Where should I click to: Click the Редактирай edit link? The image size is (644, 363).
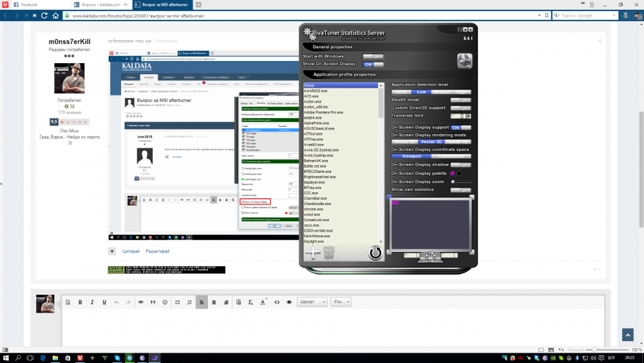coord(158,251)
